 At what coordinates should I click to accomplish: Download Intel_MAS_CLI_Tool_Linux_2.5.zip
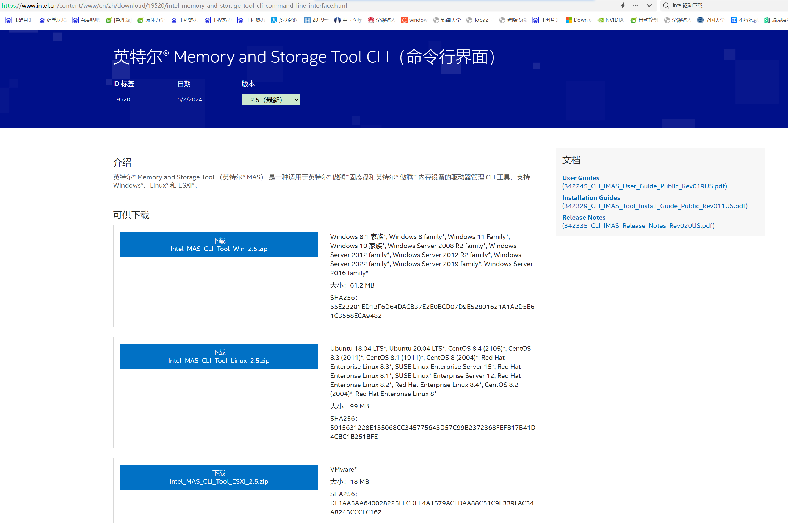click(219, 356)
